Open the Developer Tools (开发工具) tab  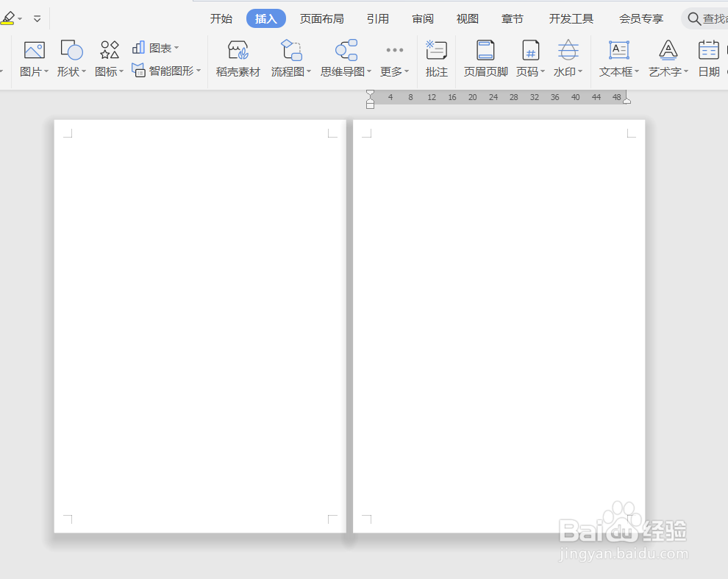(571, 19)
